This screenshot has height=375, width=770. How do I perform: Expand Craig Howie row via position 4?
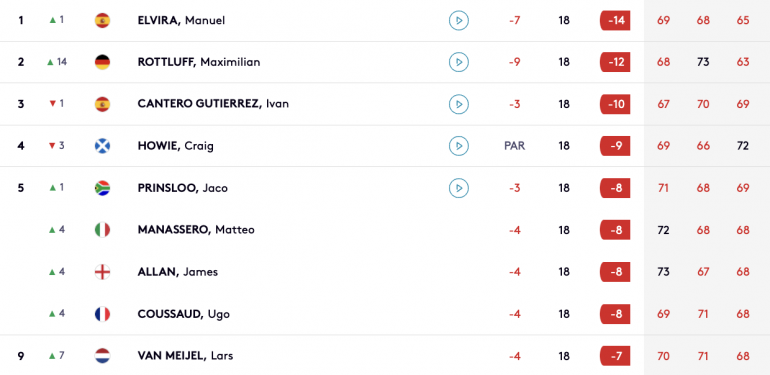21,146
